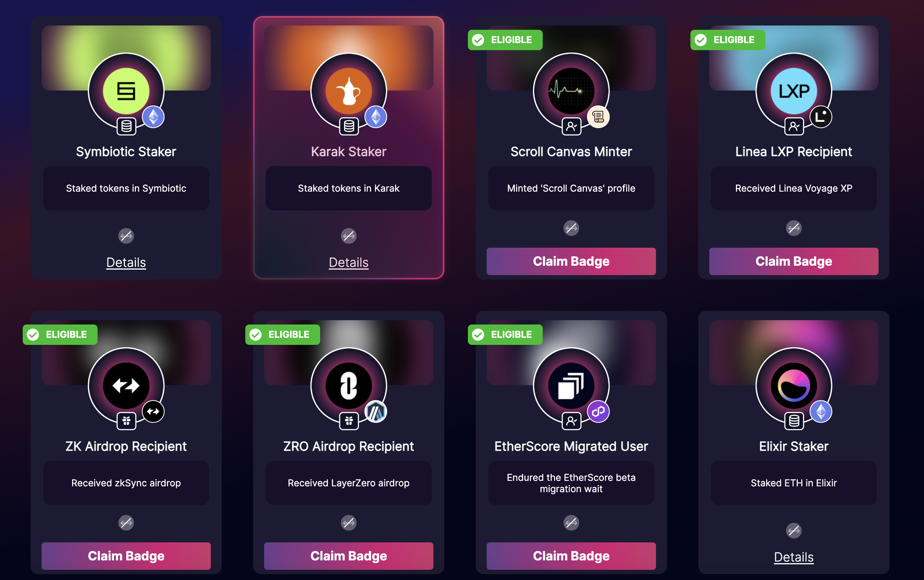Click the Linea LXP badge logo

point(794,91)
